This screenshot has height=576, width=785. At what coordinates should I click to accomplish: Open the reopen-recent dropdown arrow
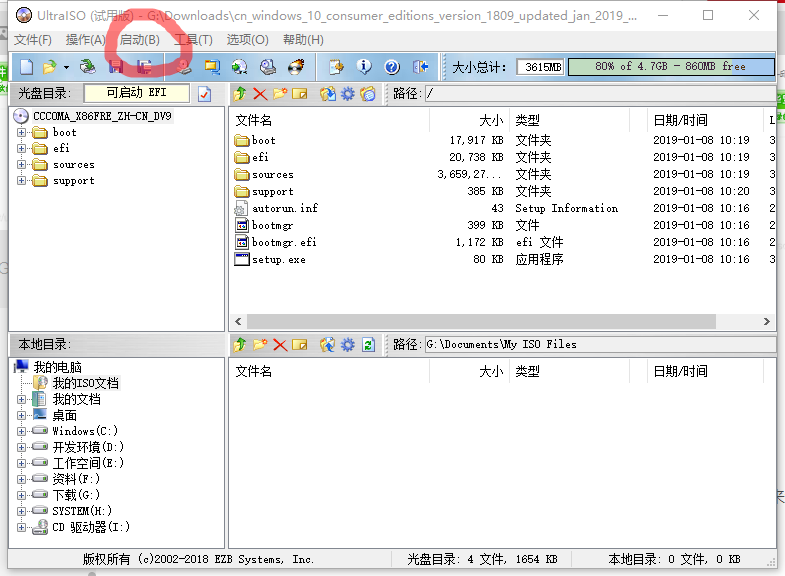66,67
